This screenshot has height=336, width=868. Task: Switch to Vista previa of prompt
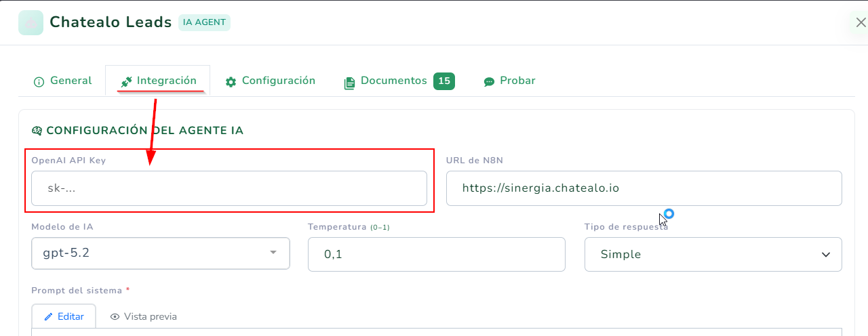tap(144, 316)
